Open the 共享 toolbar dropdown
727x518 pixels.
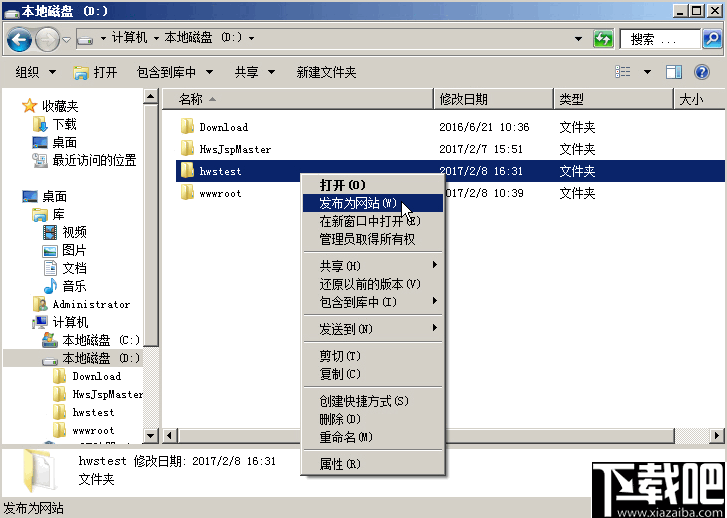(255, 72)
